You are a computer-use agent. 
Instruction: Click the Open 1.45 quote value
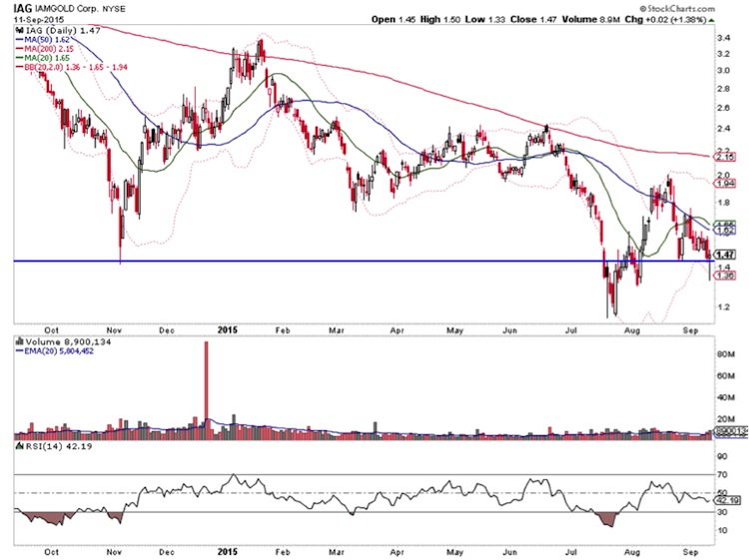coord(393,20)
